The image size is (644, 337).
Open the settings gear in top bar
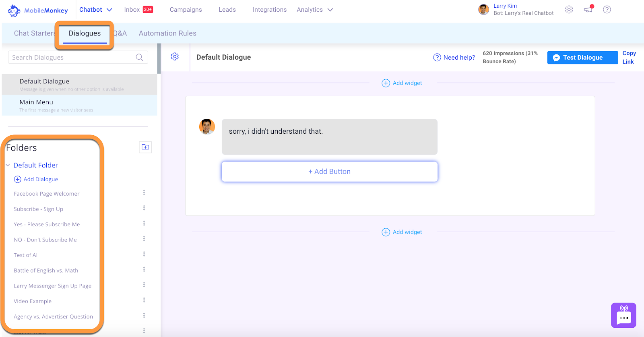click(569, 10)
